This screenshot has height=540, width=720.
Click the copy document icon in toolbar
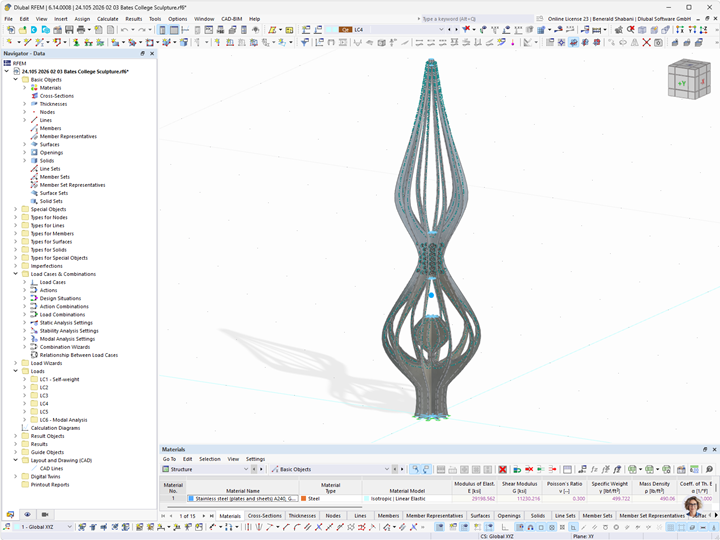point(110,30)
